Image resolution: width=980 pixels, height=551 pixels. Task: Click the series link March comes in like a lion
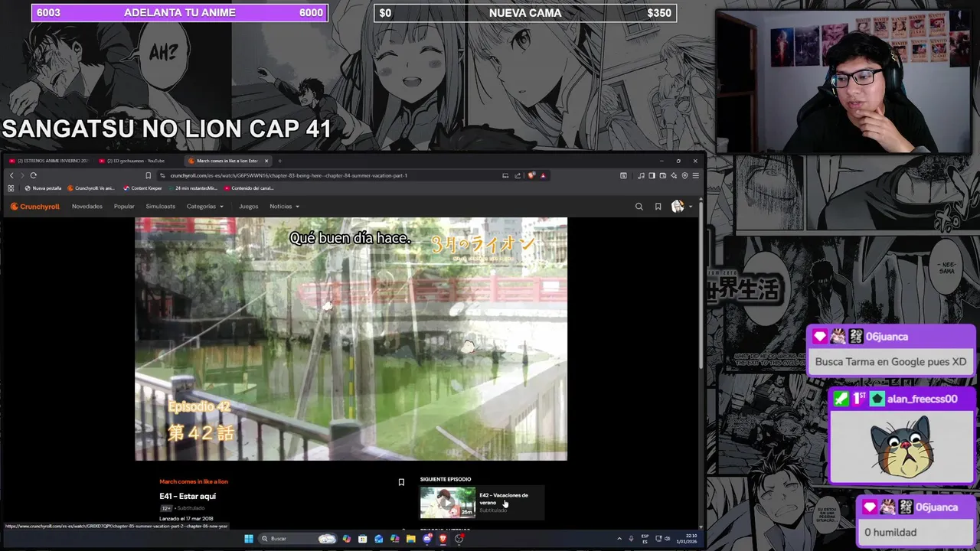click(x=194, y=481)
